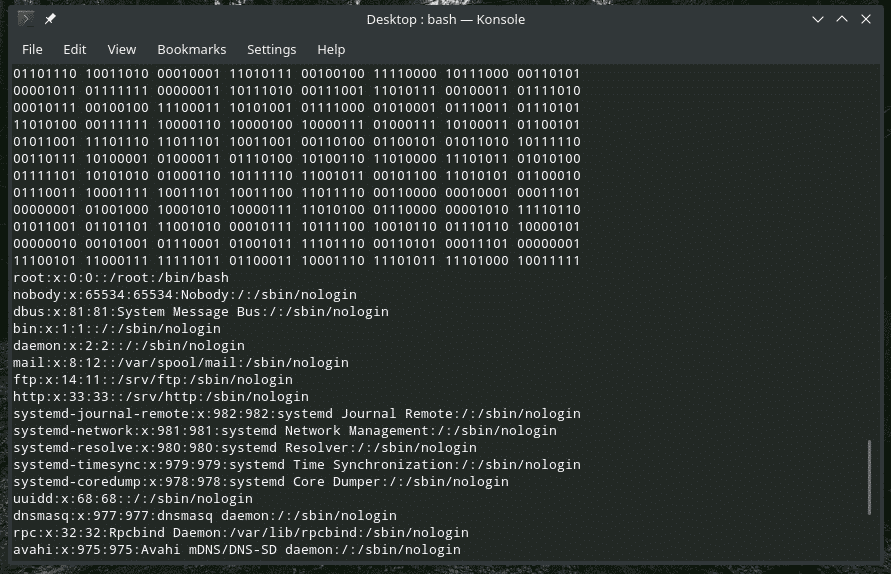The height and width of the screenshot is (574, 891).
Task: Open the File menu
Action: 32,49
